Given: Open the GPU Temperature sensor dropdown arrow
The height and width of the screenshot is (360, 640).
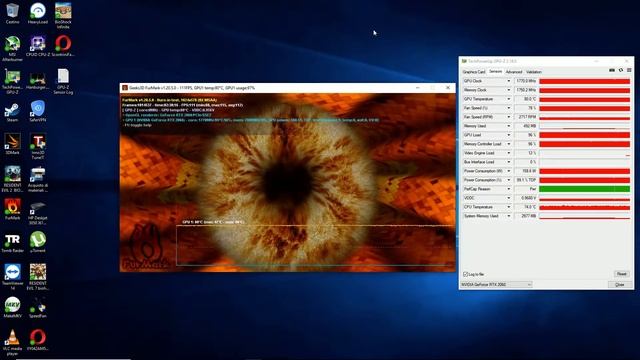Looking at the screenshot, I should 509,99.
